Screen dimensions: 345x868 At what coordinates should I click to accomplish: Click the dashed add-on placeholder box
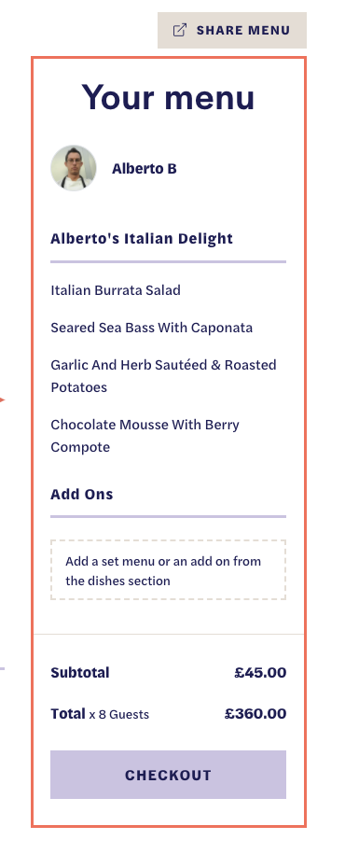168,570
